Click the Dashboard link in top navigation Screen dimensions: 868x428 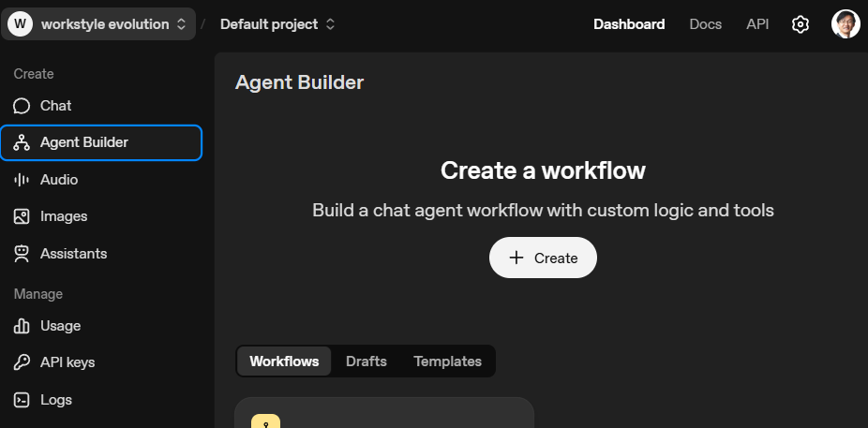(x=629, y=24)
